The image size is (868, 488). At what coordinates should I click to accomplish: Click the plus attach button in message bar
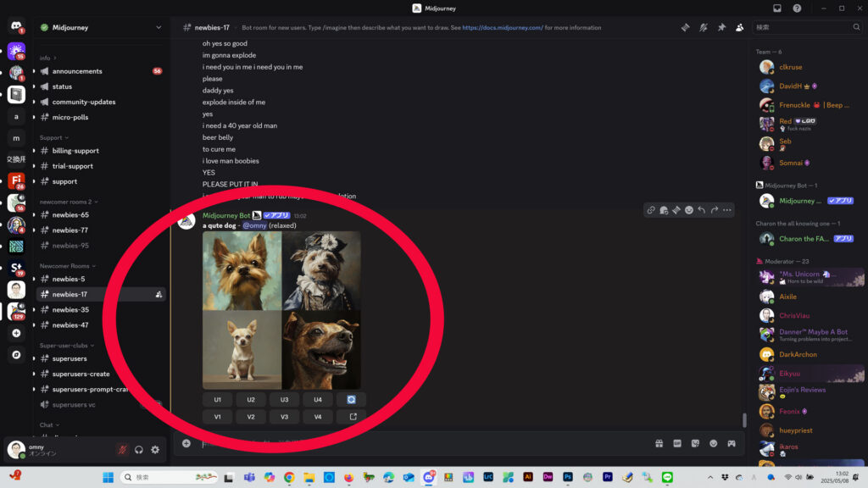(186, 443)
